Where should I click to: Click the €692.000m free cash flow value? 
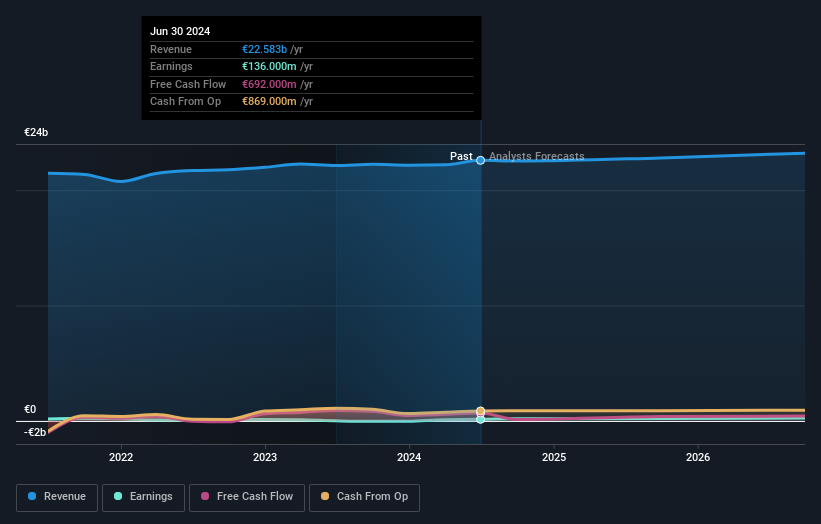tap(269, 84)
